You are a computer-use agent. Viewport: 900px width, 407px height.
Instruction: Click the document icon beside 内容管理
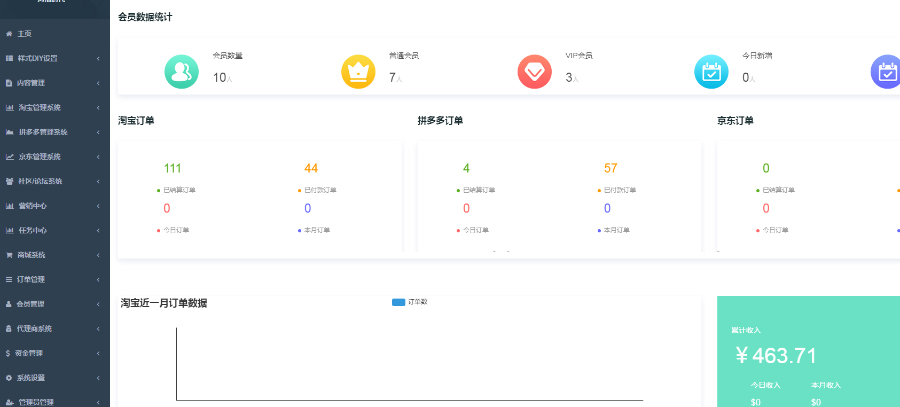tap(9, 83)
